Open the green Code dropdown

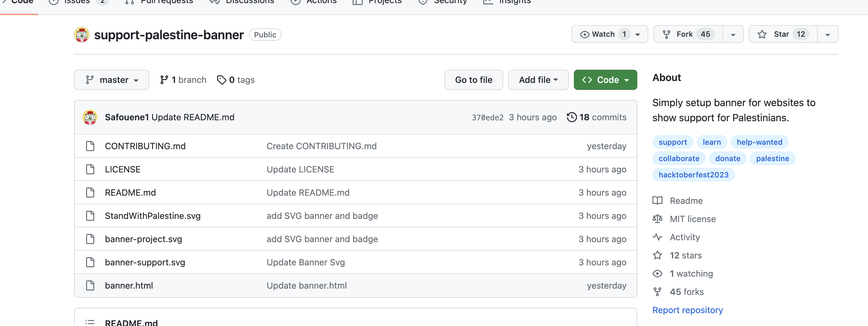(x=605, y=80)
